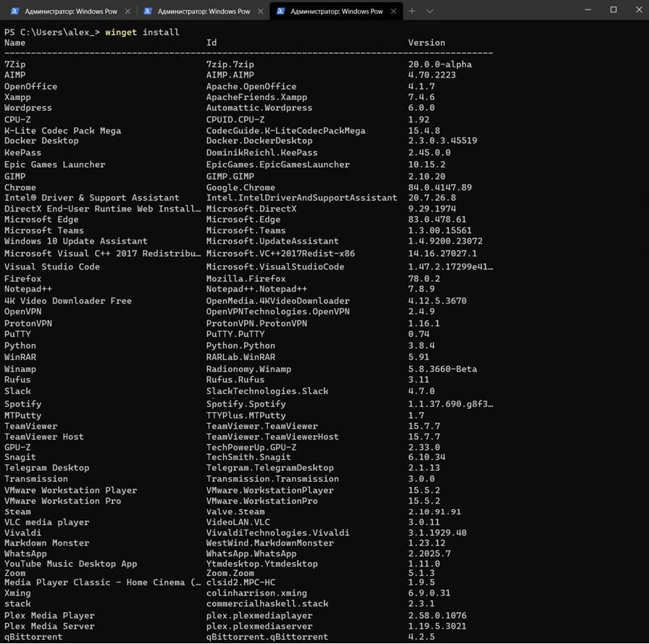This screenshot has width=649, height=644.
Task: Close the second PowerShell tab
Action: 260,12
